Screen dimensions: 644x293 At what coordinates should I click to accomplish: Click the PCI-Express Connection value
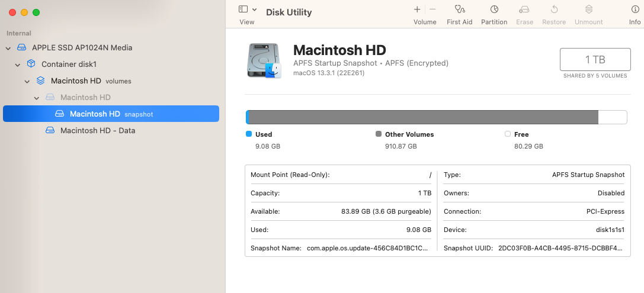pyautogui.click(x=605, y=211)
